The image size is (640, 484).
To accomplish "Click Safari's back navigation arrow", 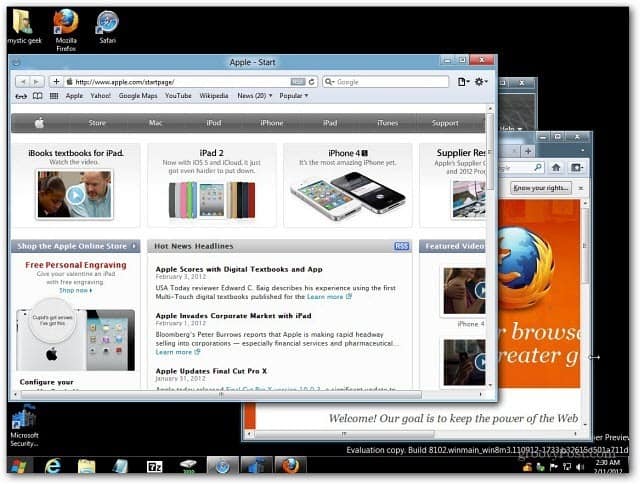I will click(23, 82).
